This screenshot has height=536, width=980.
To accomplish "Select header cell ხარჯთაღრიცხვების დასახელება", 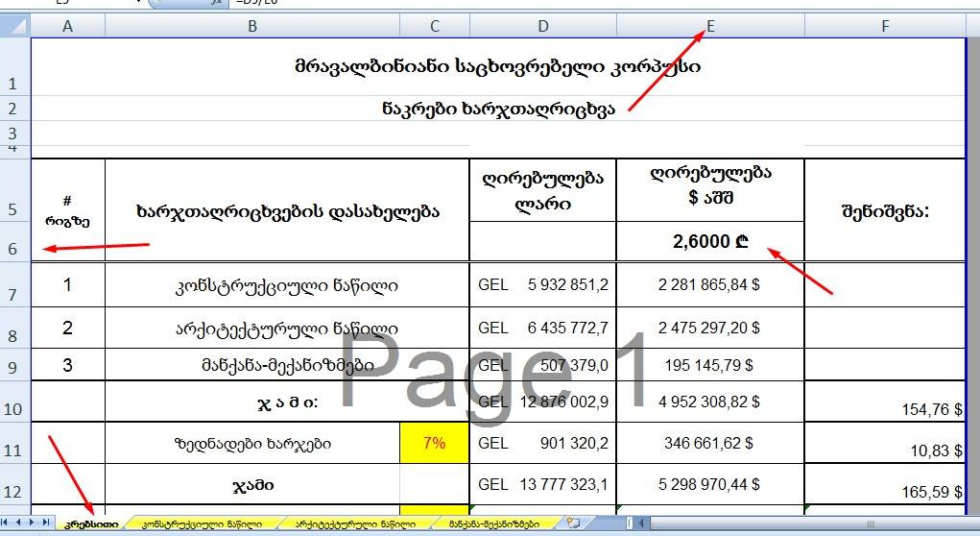I will tap(287, 210).
